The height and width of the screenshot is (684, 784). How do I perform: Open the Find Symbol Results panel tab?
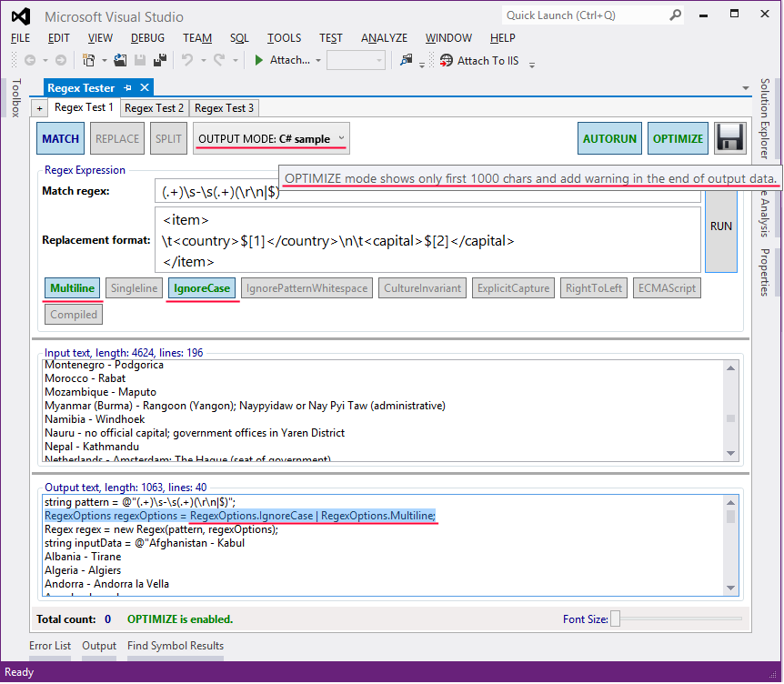(x=176, y=646)
